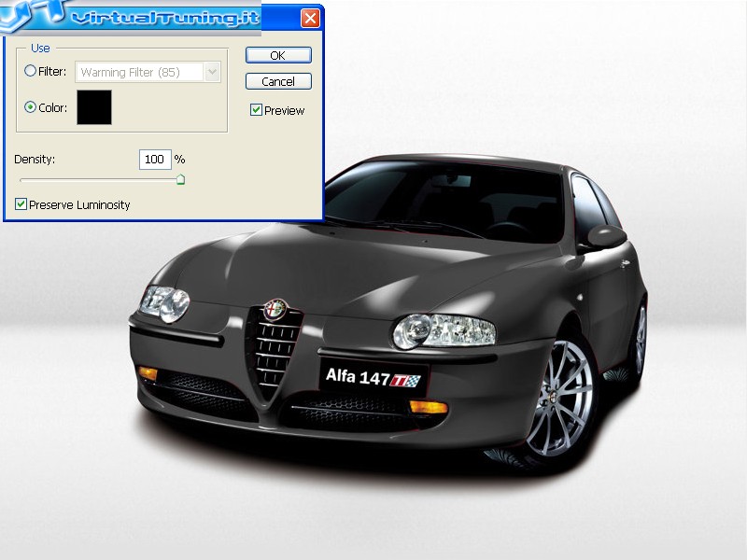Screen dimensions: 747x560
Task: Toggle the Preview checkbox
Action: (256, 110)
